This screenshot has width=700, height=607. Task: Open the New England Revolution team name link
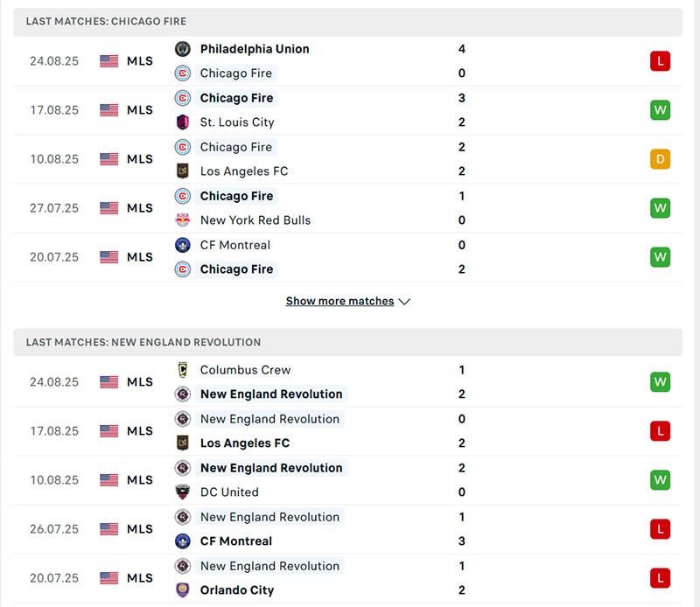[x=271, y=394]
